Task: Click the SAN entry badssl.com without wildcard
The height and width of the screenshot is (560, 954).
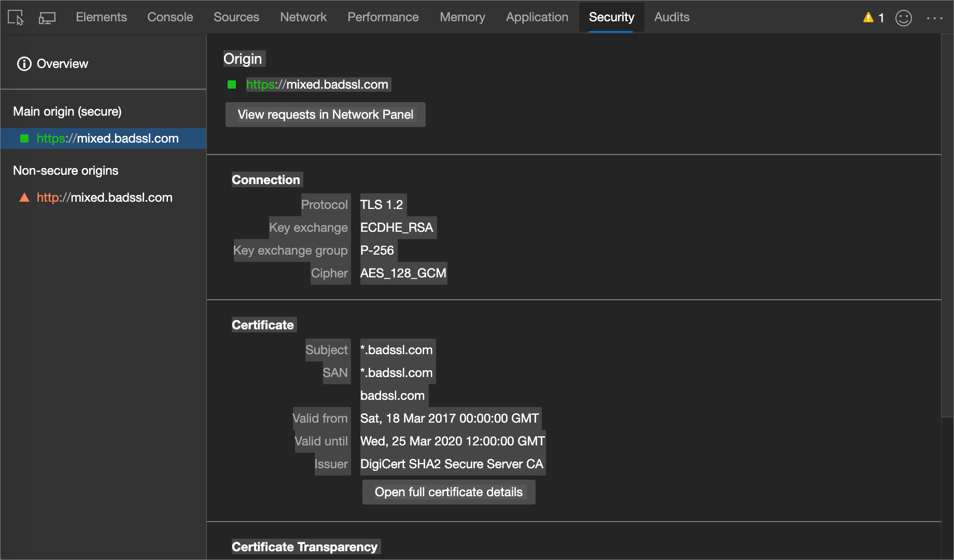Action: pyautogui.click(x=392, y=396)
